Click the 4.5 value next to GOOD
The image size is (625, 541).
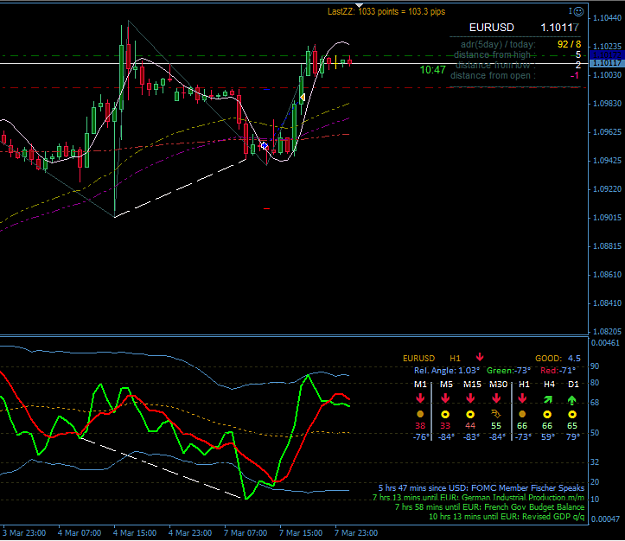click(574, 358)
